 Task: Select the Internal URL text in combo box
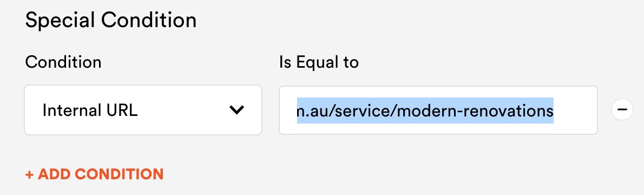tap(90, 110)
